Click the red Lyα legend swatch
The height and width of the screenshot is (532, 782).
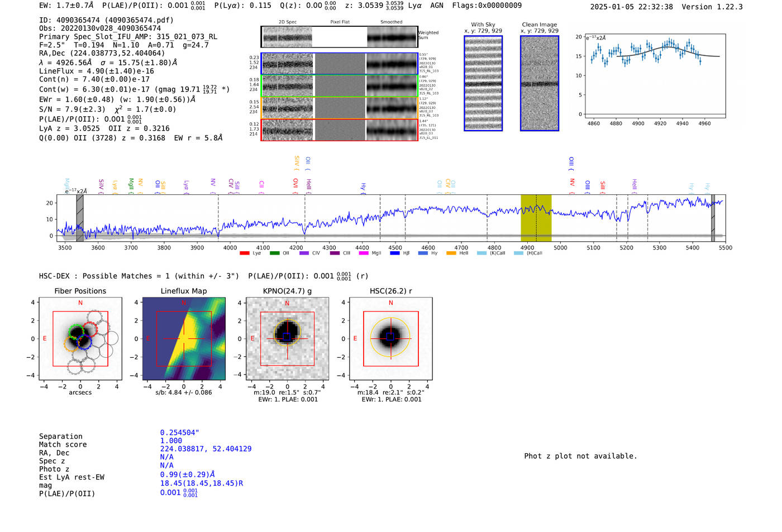pos(244,253)
